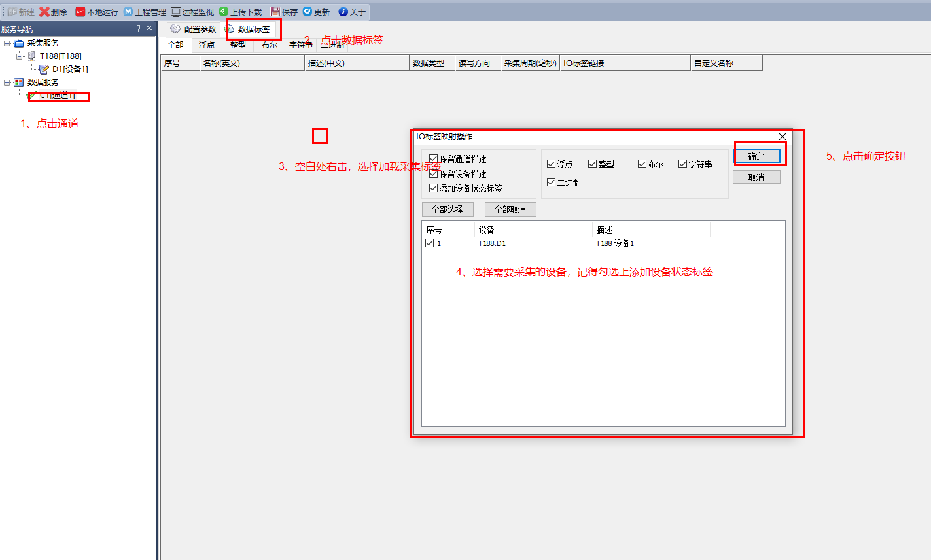Save the project with 保存
Screen dimensions: 931x560
284,12
